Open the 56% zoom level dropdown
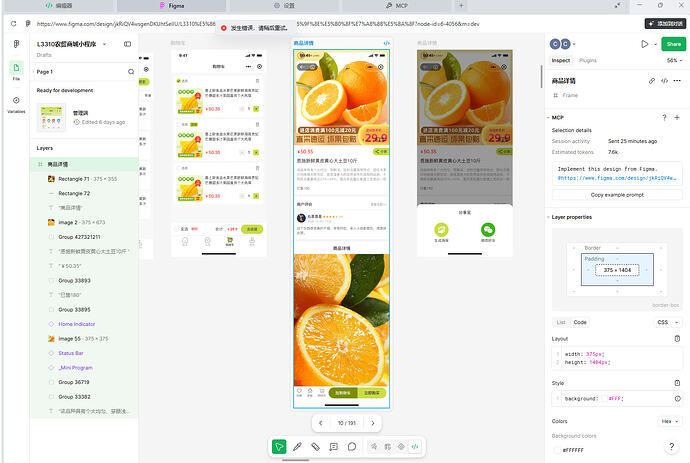Image resolution: width=690 pixels, height=463 pixels. pos(675,60)
